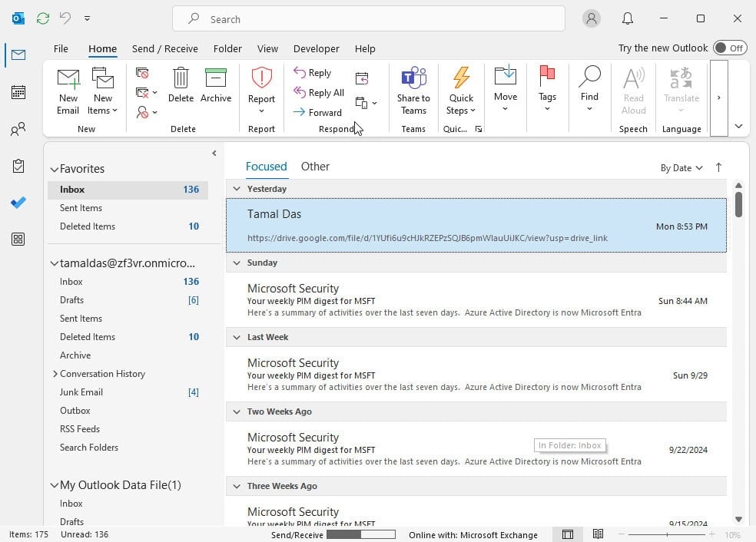Open the By Date sort dropdown

[681, 168]
